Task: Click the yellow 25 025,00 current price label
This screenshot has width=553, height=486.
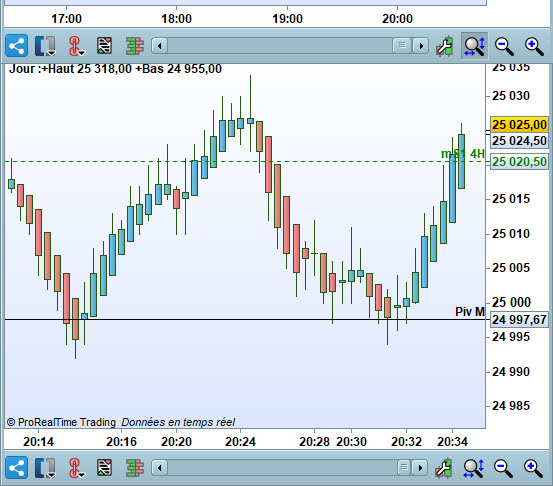Action: 519,124
